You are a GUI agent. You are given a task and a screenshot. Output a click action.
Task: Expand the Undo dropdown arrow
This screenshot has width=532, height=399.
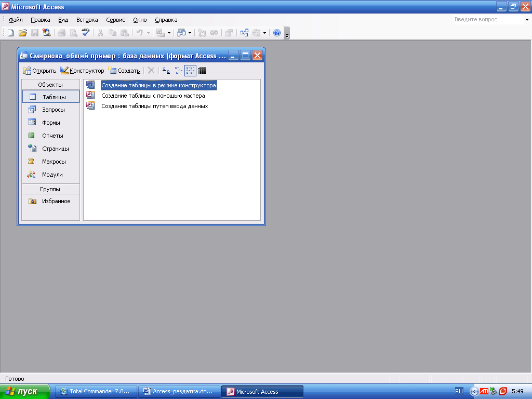click(x=148, y=33)
